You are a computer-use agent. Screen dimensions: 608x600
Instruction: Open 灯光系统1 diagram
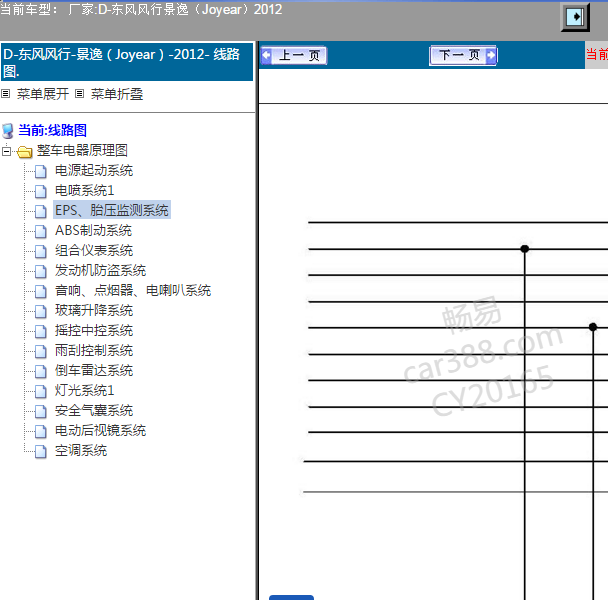(x=85, y=391)
